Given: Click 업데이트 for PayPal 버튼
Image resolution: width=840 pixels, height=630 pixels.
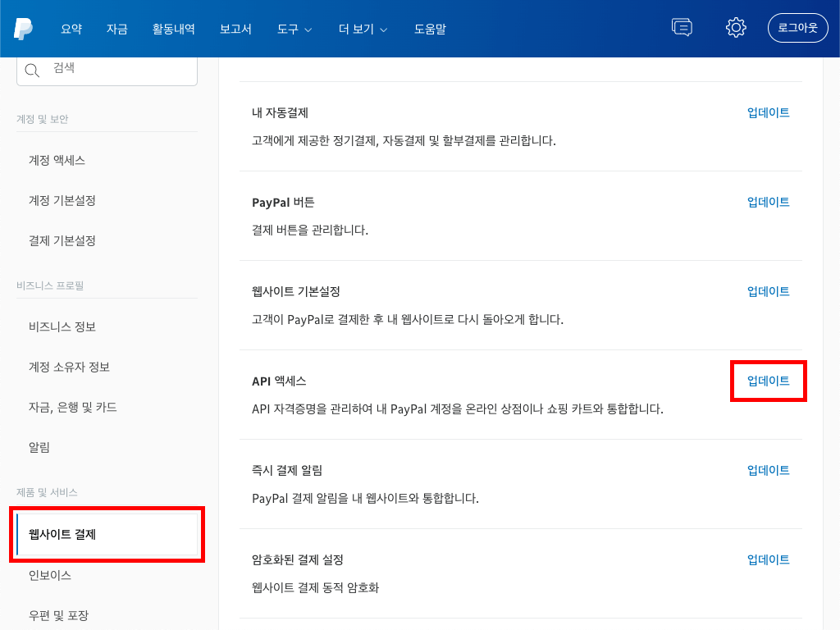Looking at the screenshot, I should coord(768,202).
